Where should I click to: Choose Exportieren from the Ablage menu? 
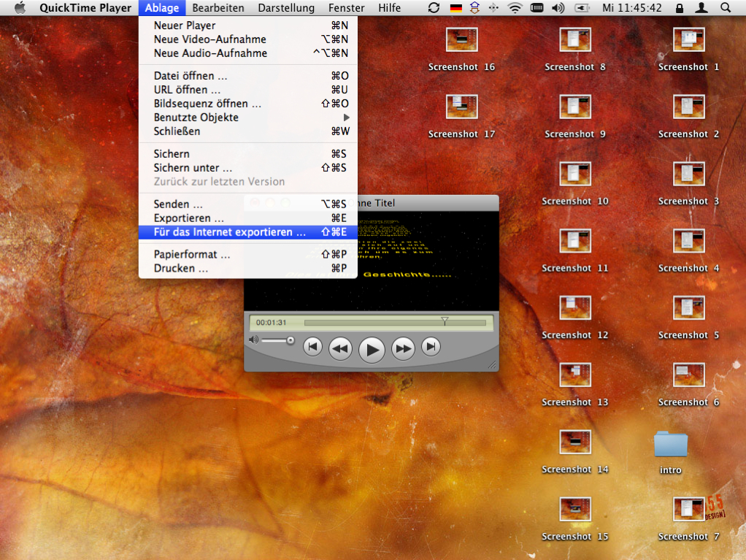[248, 218]
